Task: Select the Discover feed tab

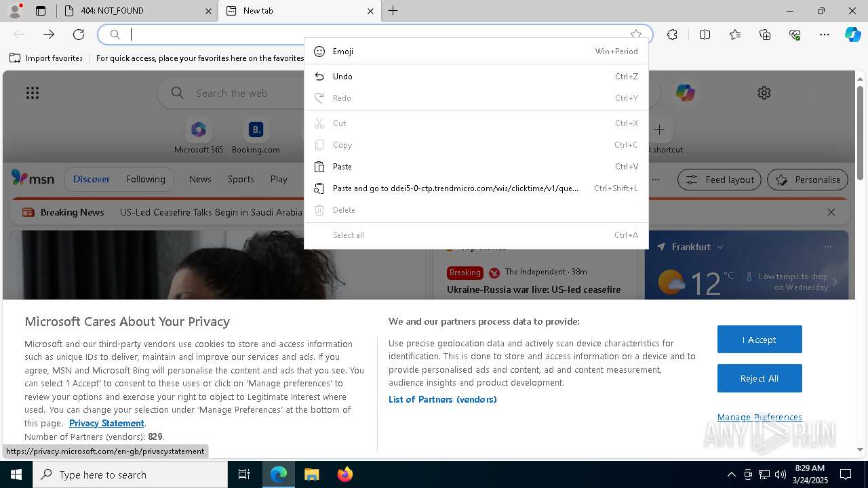Action: (x=92, y=179)
